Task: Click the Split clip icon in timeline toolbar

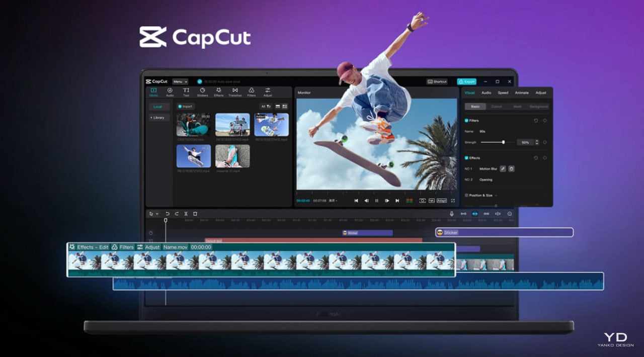Action: pyautogui.click(x=186, y=214)
